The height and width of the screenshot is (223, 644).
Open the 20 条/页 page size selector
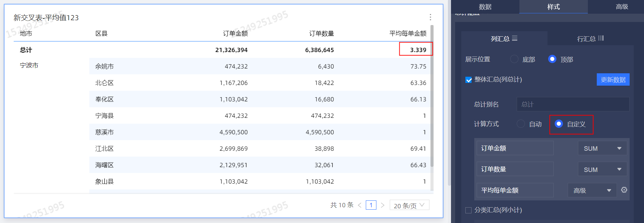coord(409,205)
